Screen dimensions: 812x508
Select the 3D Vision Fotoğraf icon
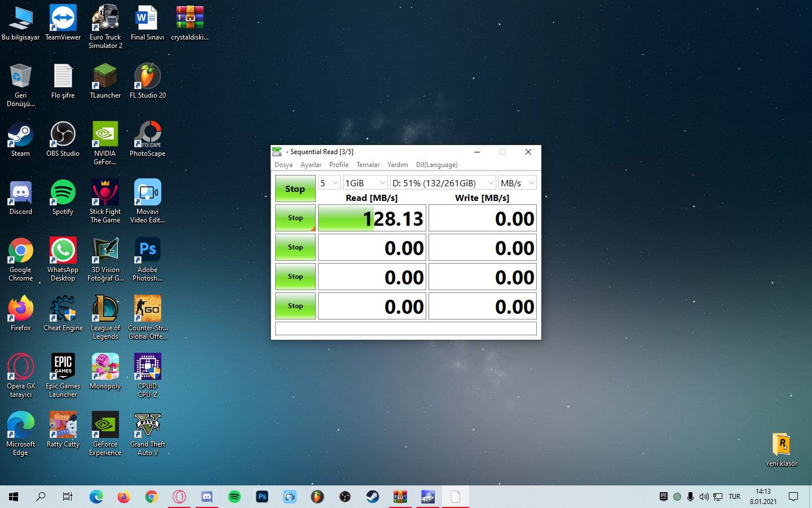pos(105,260)
